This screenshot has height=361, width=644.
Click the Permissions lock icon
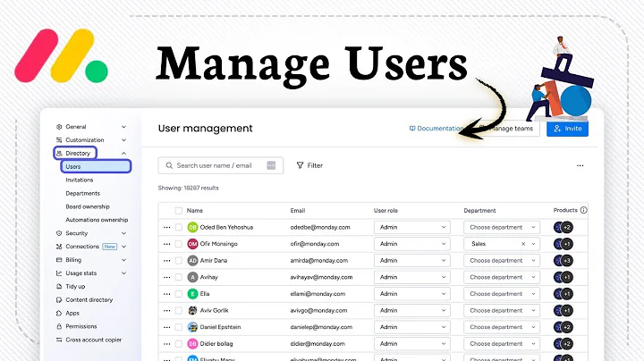tap(59, 326)
